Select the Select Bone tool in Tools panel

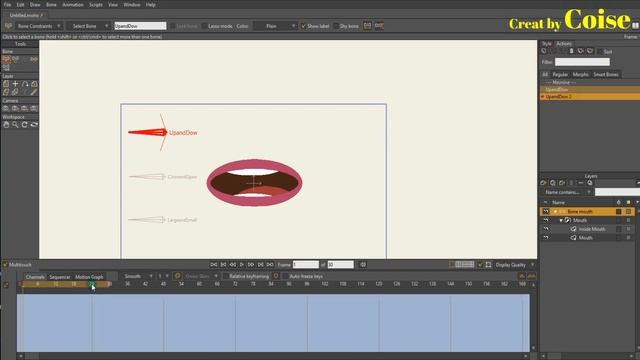6,59
